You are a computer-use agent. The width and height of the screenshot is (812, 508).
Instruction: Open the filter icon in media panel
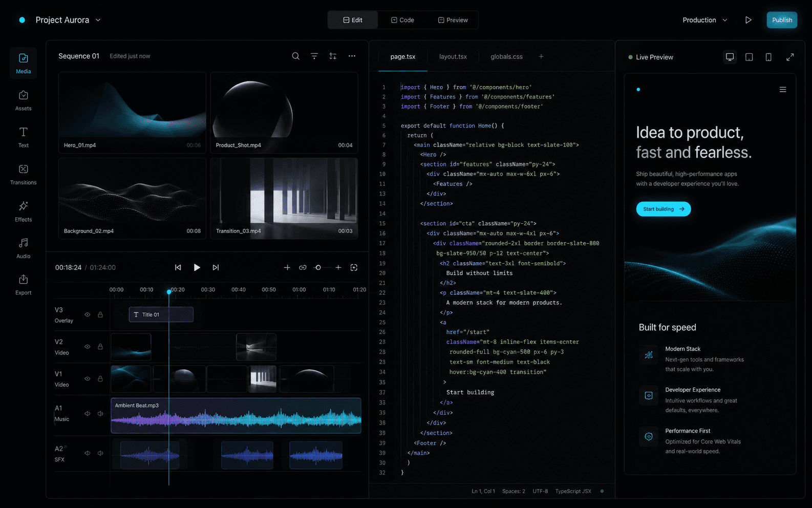click(x=314, y=56)
